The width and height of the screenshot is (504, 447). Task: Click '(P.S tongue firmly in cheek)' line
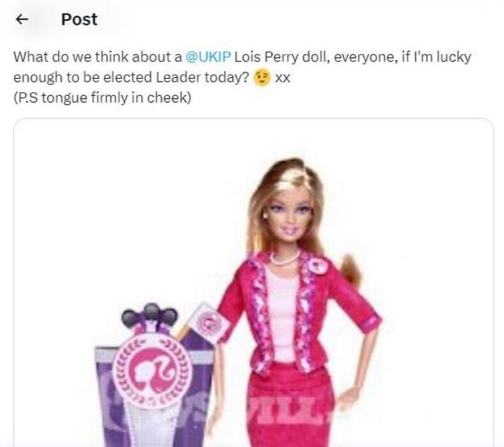pos(102,98)
